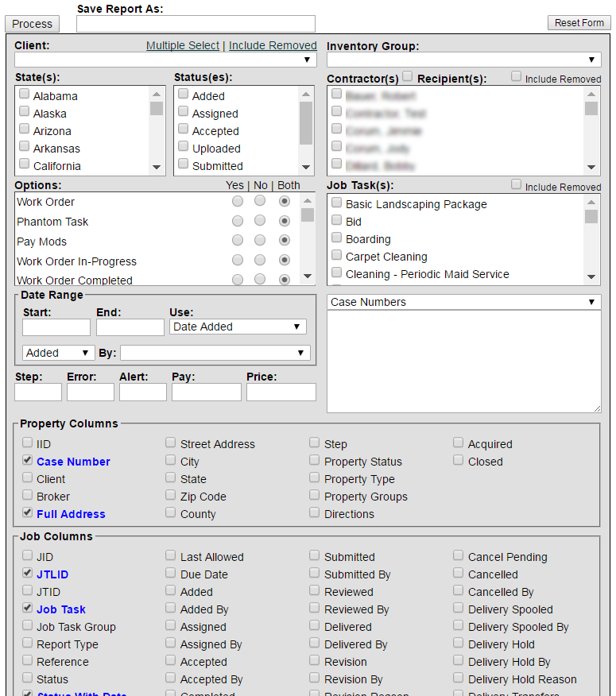Check the Bid job task
Image resolution: width=616 pixels, height=696 pixels.
[337, 220]
